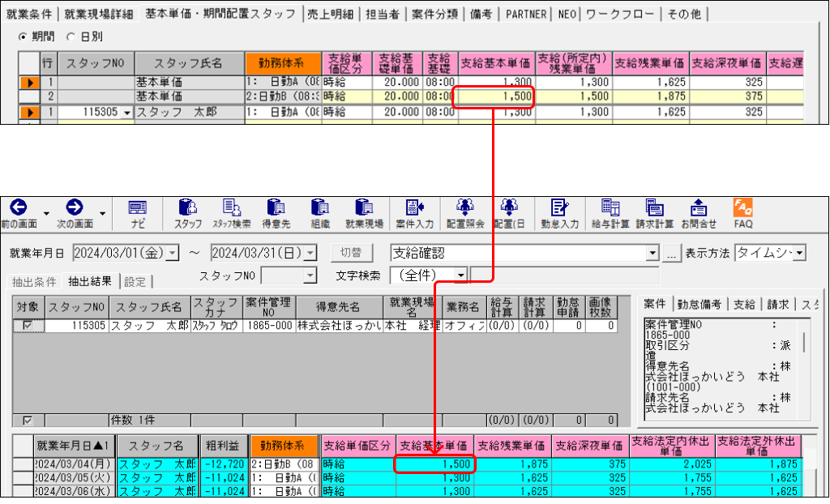The image size is (830, 504).
Task: Click the -12,720 粗利益 cell
Action: click(224, 464)
